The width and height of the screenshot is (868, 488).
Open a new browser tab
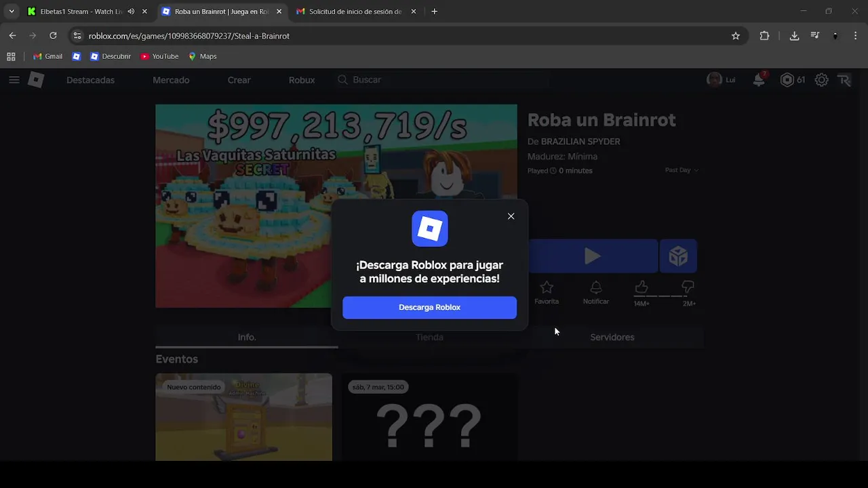tap(435, 12)
